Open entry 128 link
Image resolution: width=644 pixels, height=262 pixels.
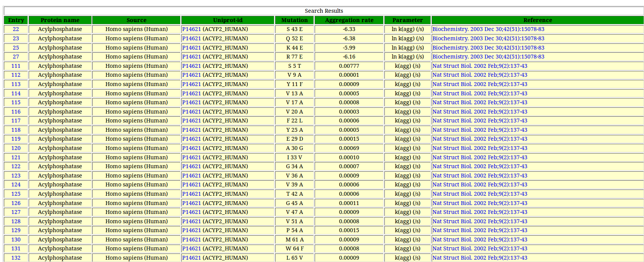tap(16, 221)
